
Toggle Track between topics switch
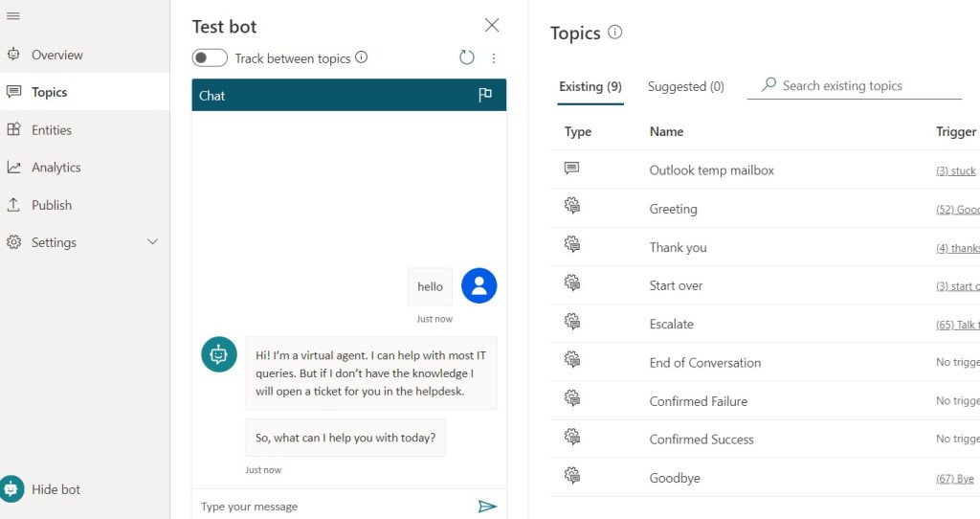[x=210, y=57]
